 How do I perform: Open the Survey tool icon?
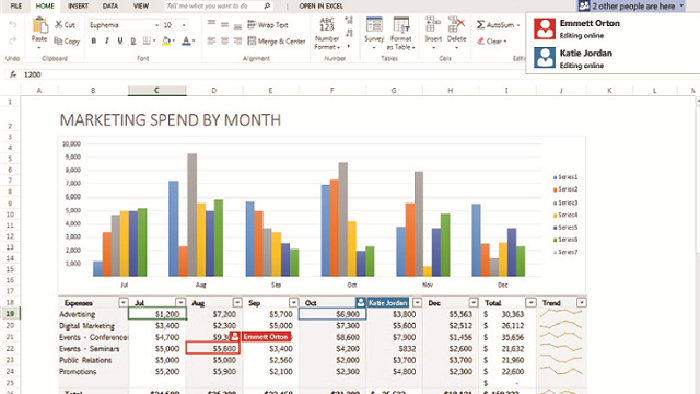point(374,25)
